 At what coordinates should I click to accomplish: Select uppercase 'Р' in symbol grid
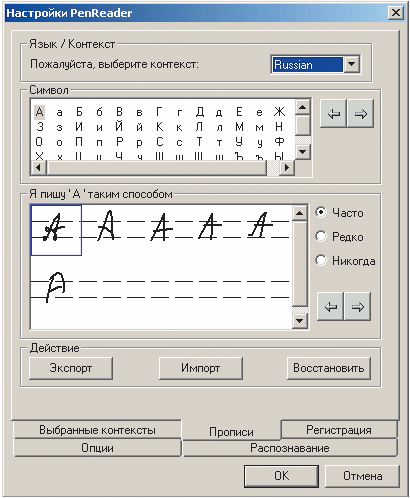point(119,142)
